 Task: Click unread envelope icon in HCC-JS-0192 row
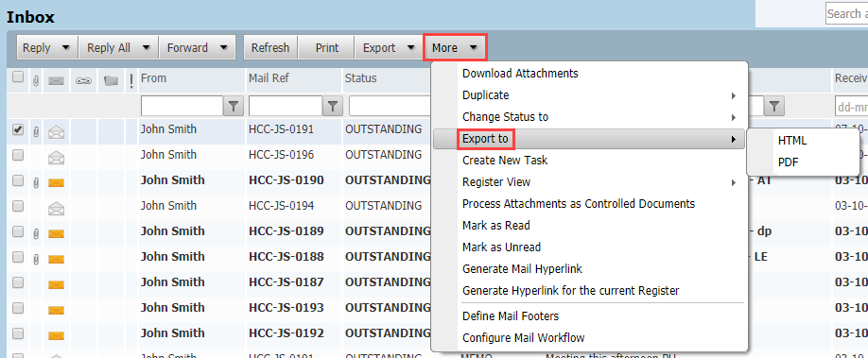tap(56, 335)
